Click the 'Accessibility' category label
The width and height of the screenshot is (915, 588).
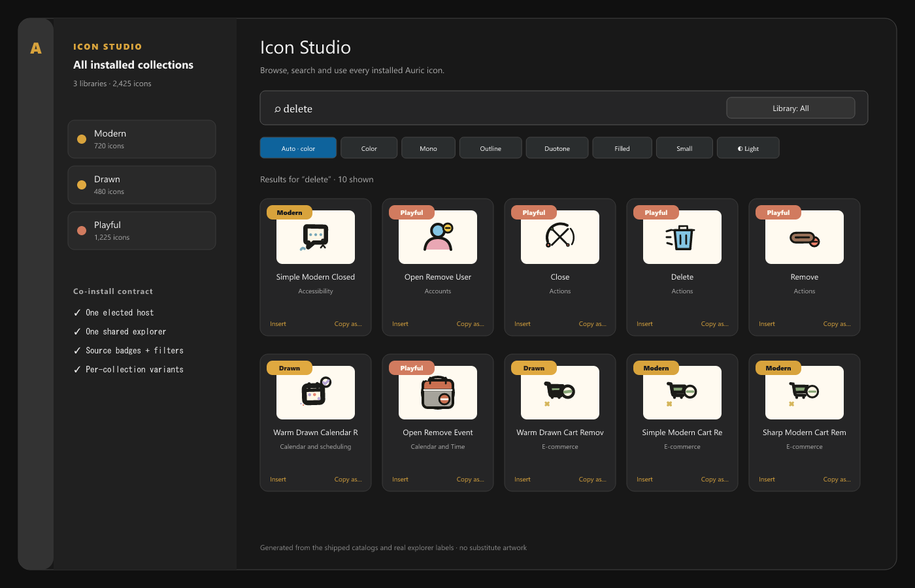316,291
